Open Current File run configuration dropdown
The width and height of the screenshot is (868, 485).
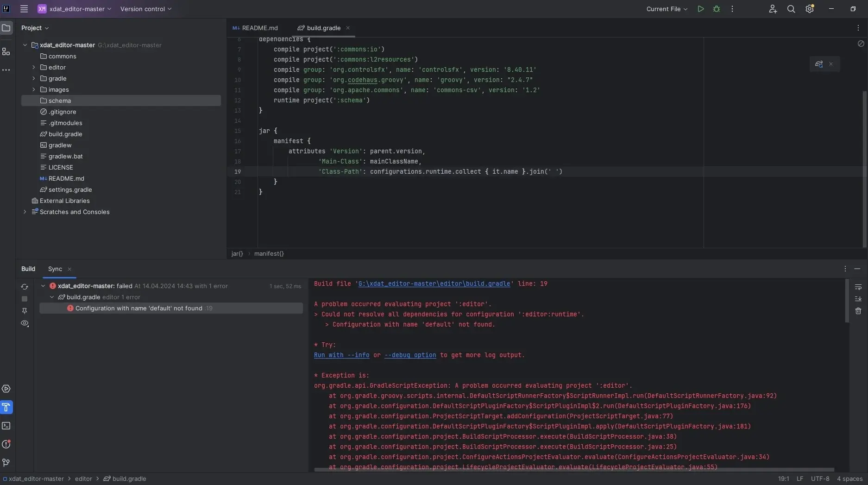click(x=667, y=9)
